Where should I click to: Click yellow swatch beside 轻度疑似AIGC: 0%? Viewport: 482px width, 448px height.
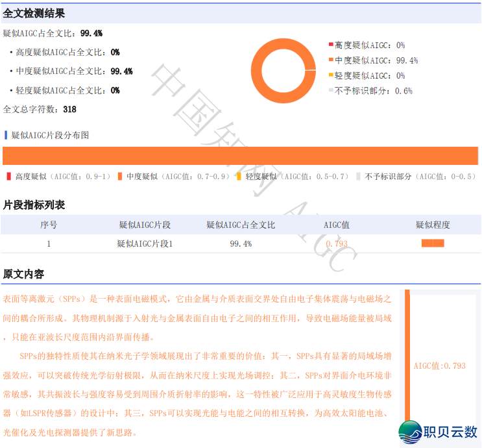(x=331, y=75)
